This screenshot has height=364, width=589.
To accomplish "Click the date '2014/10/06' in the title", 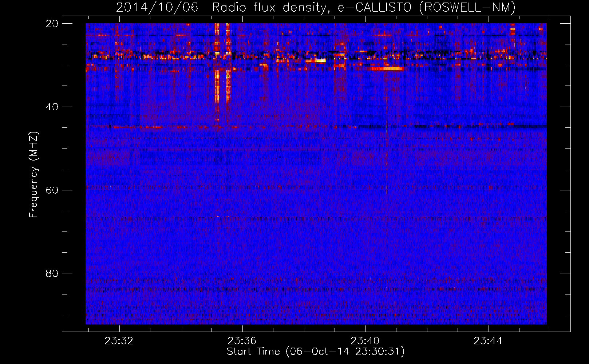I will click(157, 7).
